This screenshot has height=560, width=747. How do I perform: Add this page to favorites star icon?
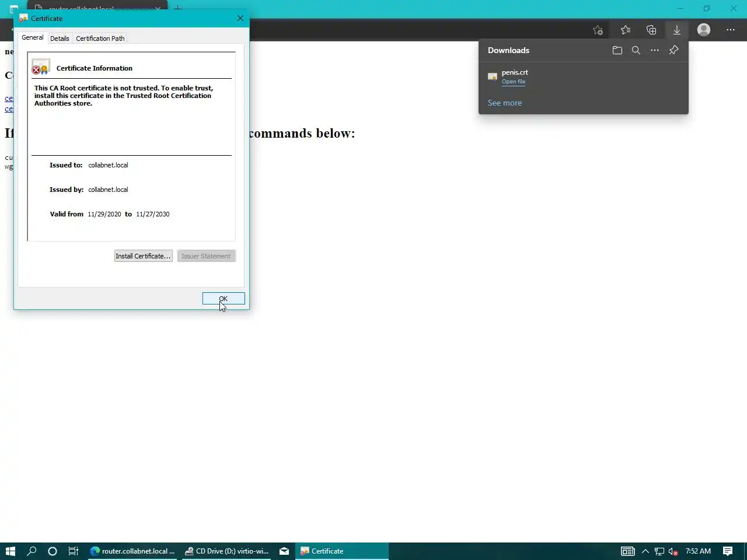pos(598,30)
